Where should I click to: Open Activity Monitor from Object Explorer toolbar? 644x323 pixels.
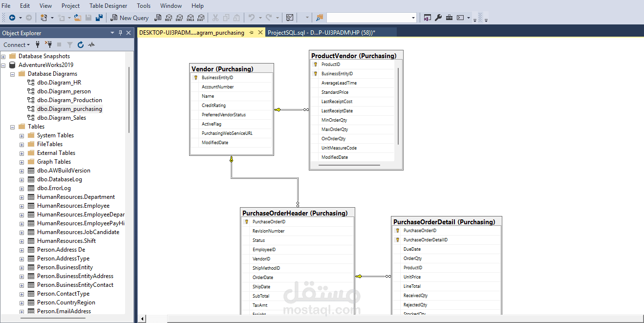point(91,44)
